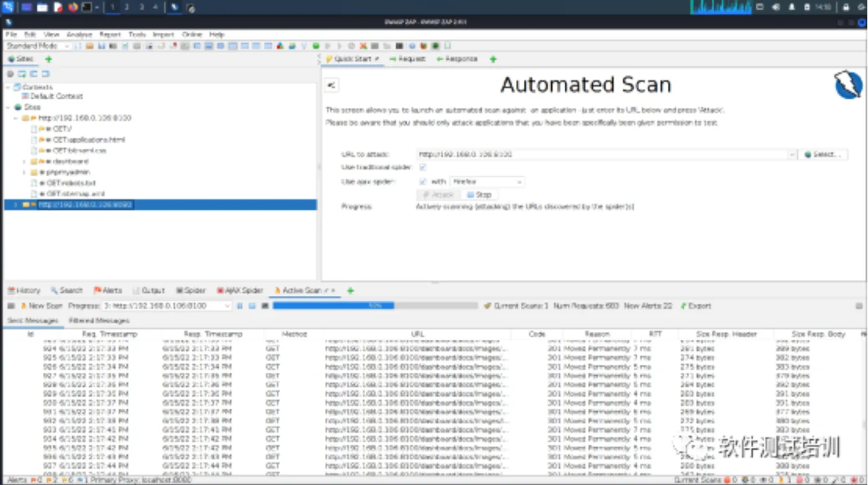The height and width of the screenshot is (485, 868).
Task: Open the URL to attack dropdown arrow
Action: 792,154
